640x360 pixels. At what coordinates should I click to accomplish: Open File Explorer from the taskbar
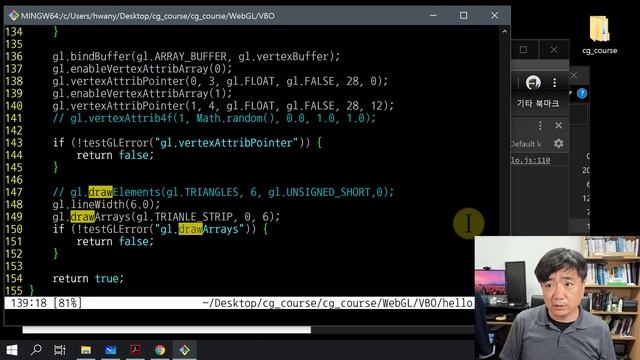(86, 350)
